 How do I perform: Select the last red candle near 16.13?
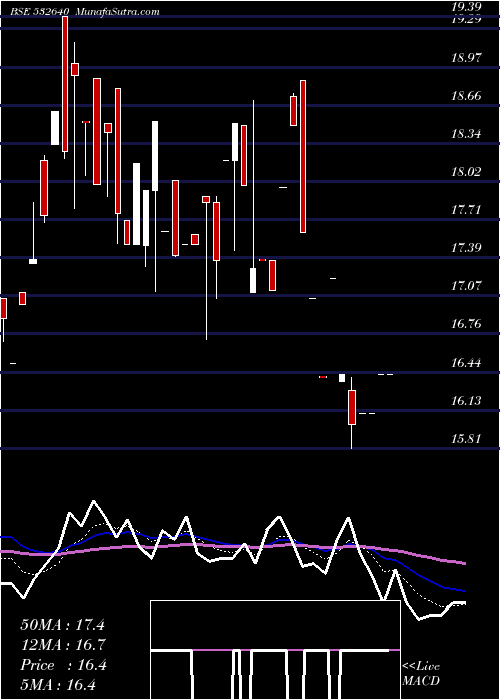tap(352, 407)
